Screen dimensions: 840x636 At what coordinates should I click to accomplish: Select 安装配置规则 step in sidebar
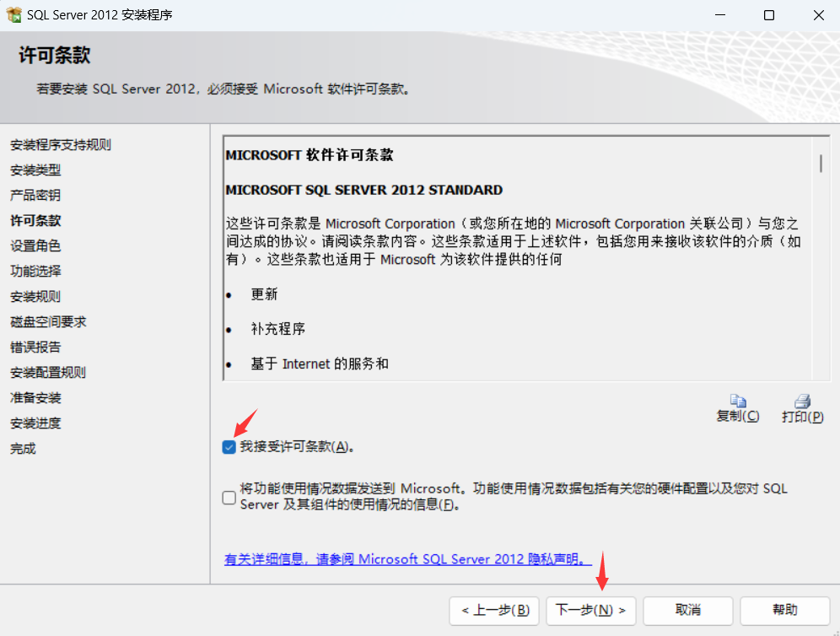[48, 372]
